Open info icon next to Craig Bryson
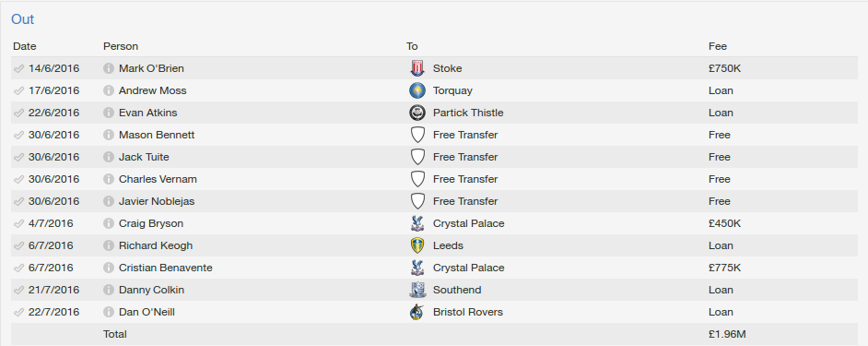 109,223
